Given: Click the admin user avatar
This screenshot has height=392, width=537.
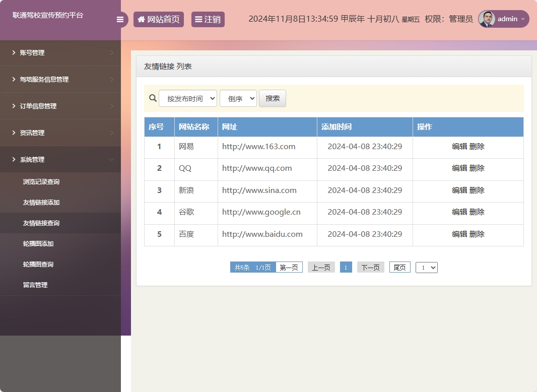Looking at the screenshot, I should point(487,19).
